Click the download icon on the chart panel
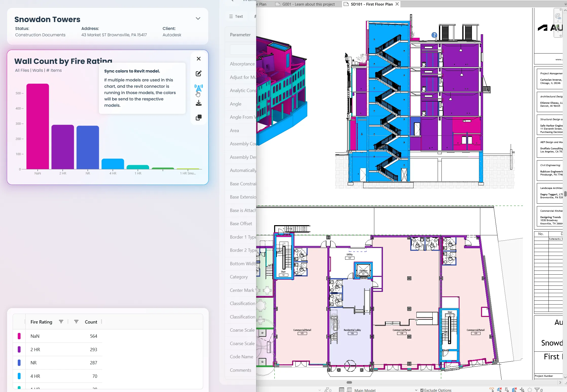The width and height of the screenshot is (567, 392). pyautogui.click(x=199, y=103)
